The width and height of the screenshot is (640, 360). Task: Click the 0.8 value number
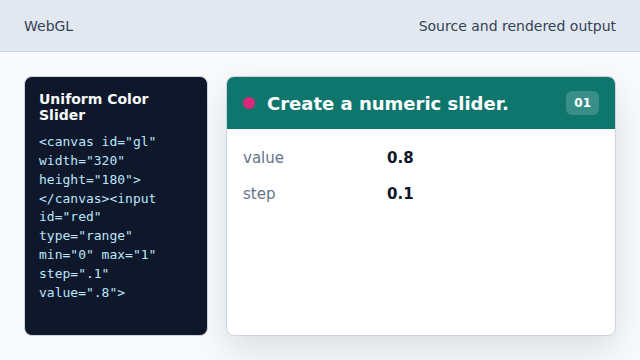[400, 158]
